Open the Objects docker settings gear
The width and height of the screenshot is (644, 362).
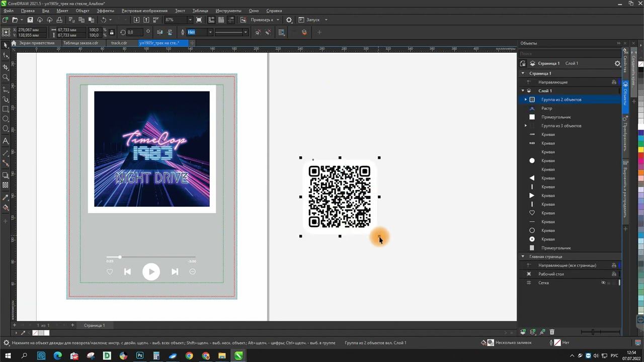click(x=617, y=63)
